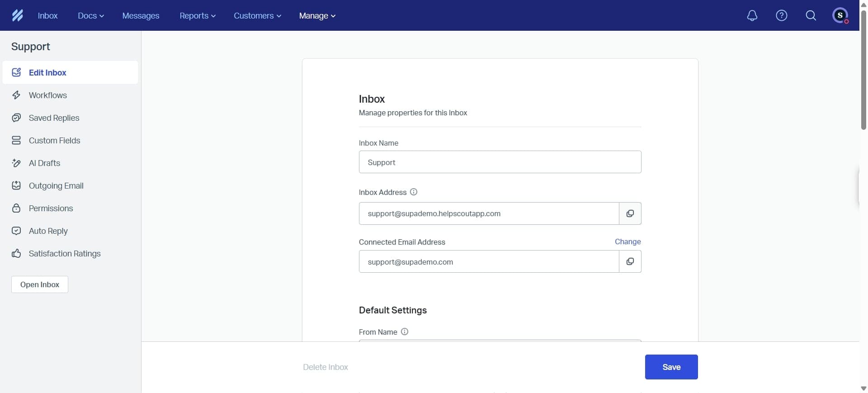Viewport: 868px width, 393px height.
Task: Click the scrollbar up arrow
Action: 863,4
